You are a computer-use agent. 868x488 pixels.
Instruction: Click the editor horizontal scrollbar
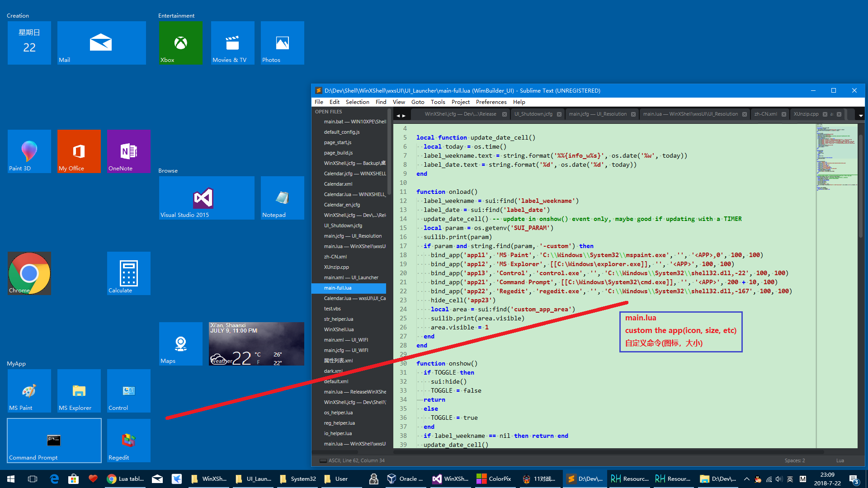[x=608, y=452]
